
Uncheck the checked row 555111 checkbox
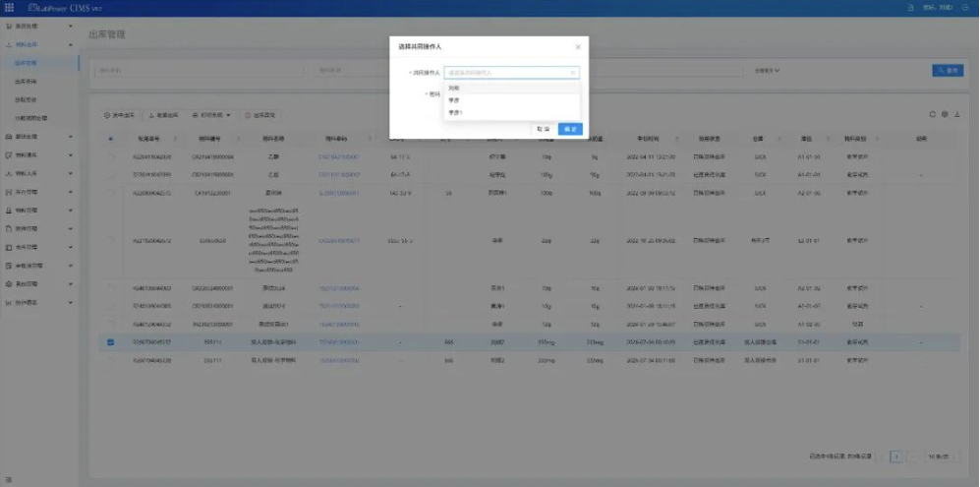[111, 342]
